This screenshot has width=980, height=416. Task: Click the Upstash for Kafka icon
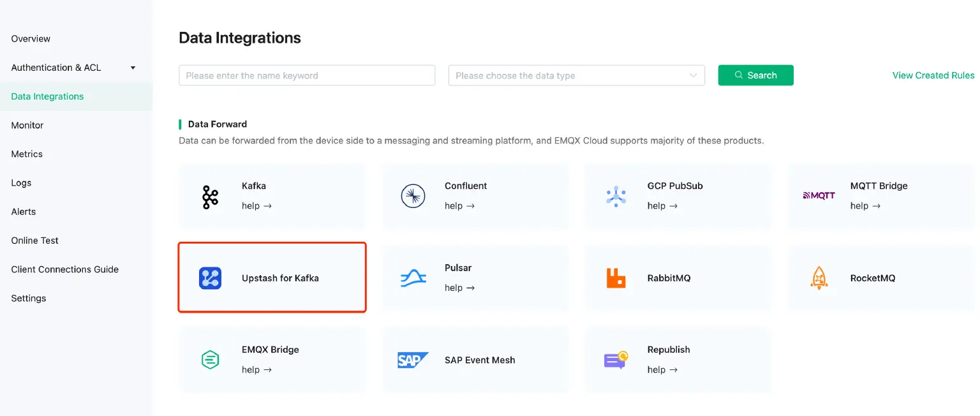(210, 278)
